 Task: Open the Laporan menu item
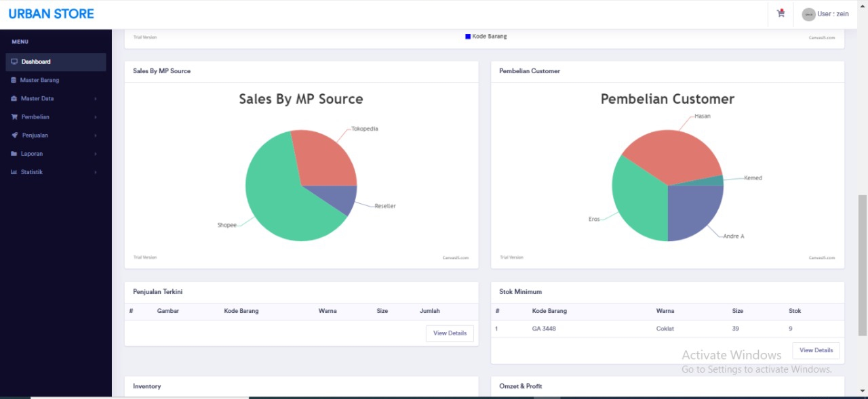(x=32, y=154)
